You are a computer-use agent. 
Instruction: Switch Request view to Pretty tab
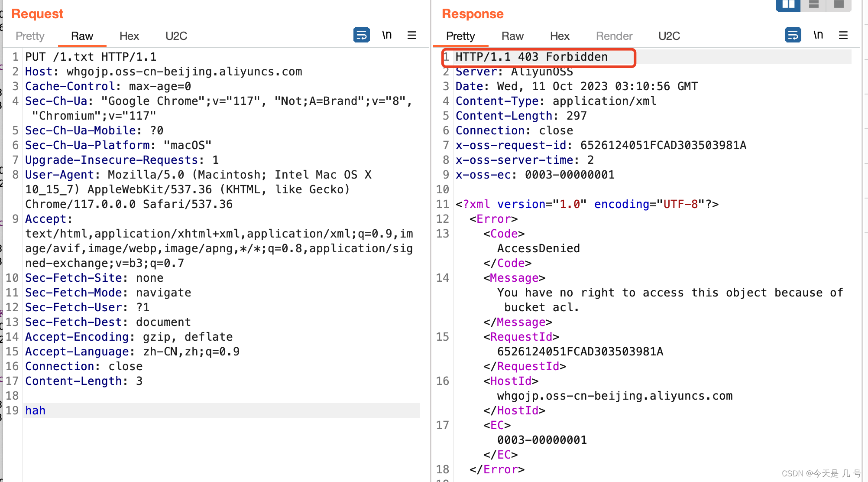(x=30, y=36)
